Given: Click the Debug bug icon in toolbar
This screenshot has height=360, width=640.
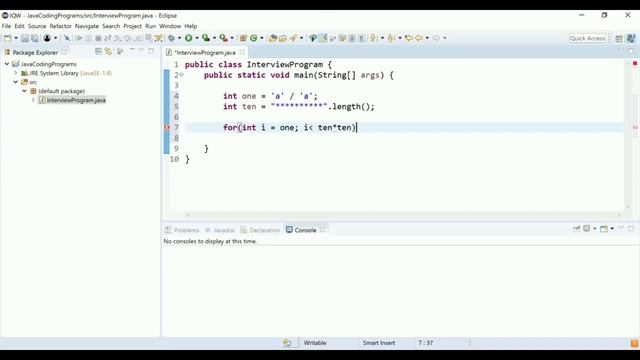Looking at the screenshot, I should (171, 38).
